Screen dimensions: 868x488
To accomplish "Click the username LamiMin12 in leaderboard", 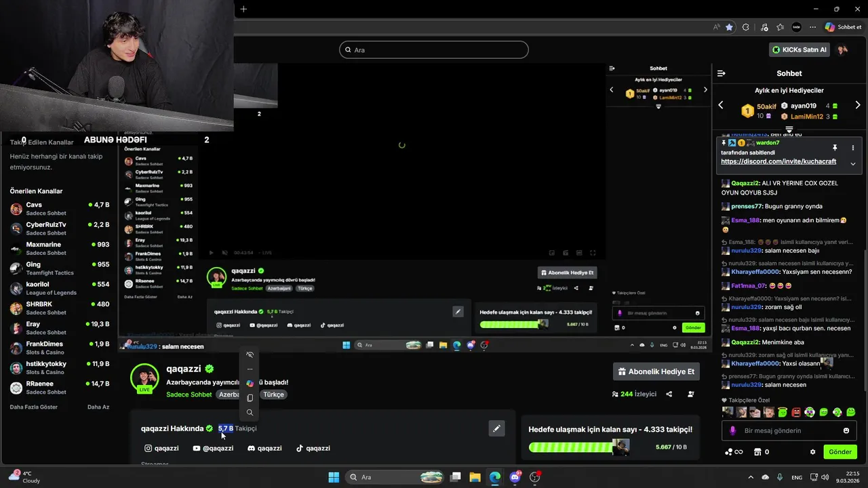I will click(x=807, y=117).
